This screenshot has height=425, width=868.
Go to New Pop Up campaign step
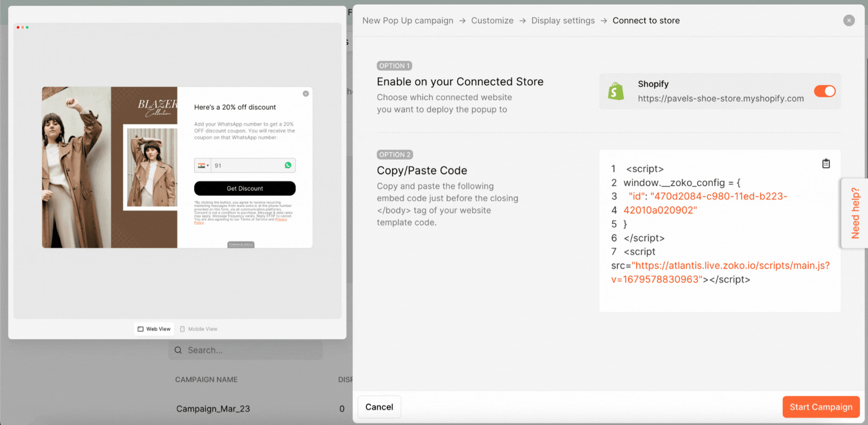(408, 20)
